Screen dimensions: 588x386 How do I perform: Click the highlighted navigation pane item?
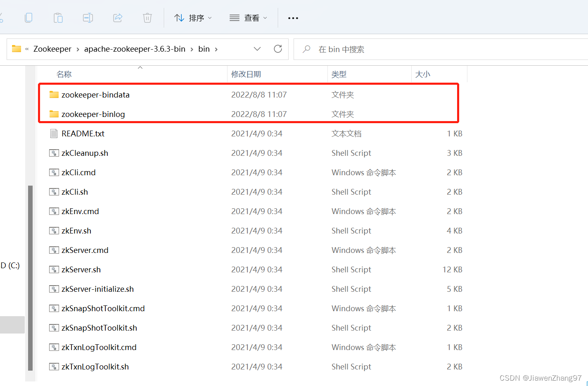[x=12, y=324]
